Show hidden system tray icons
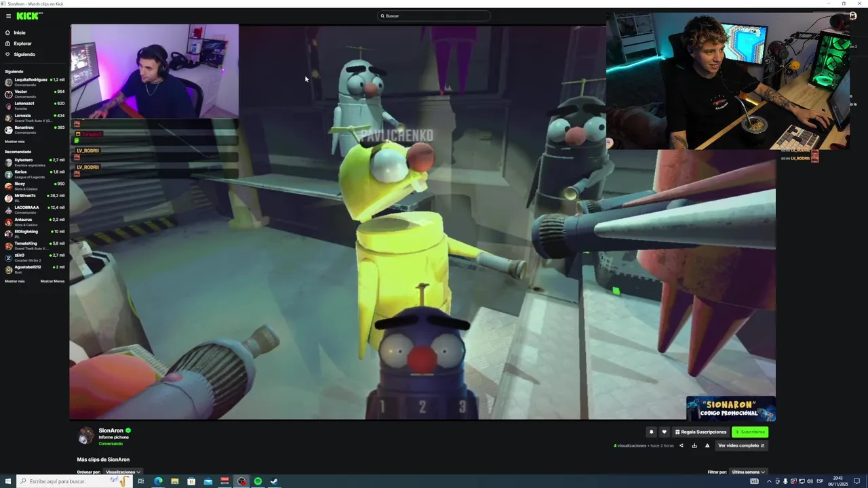 [769, 481]
